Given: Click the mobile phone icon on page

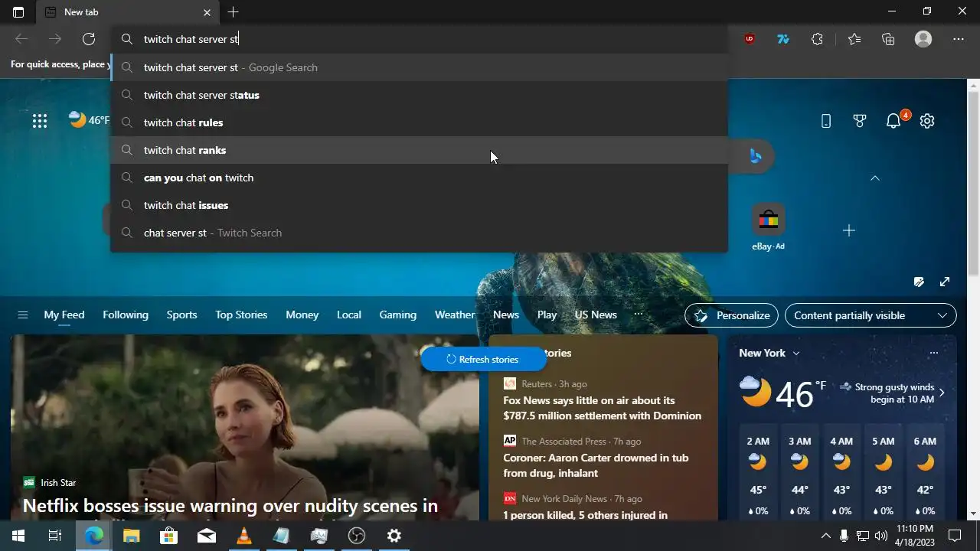Looking at the screenshot, I should pos(826,121).
